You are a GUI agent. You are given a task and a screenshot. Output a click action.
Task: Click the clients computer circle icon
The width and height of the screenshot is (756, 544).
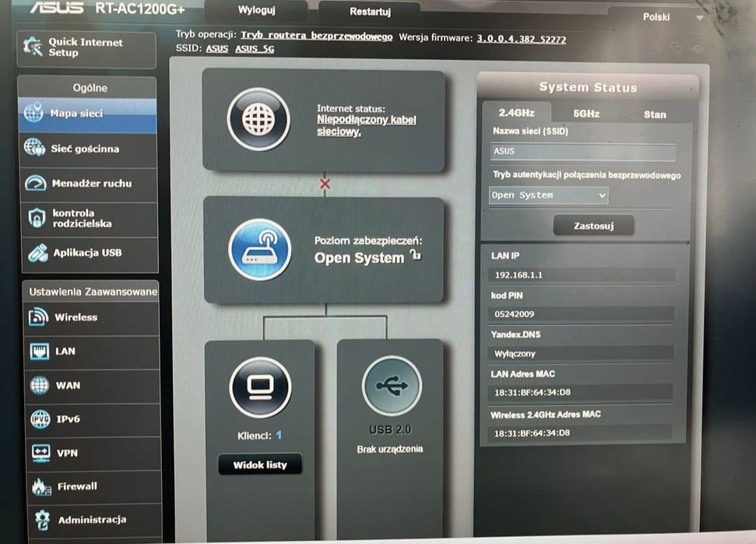click(260, 387)
